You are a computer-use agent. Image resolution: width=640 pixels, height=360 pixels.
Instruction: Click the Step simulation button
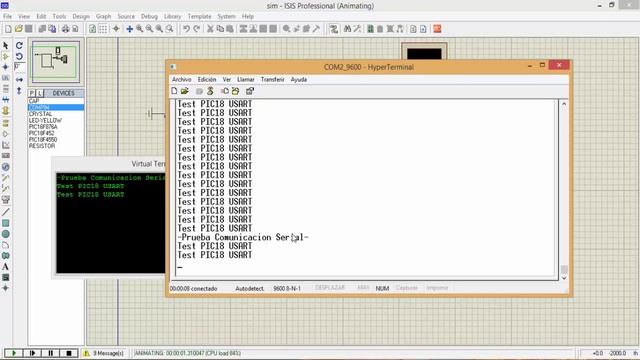(32, 353)
